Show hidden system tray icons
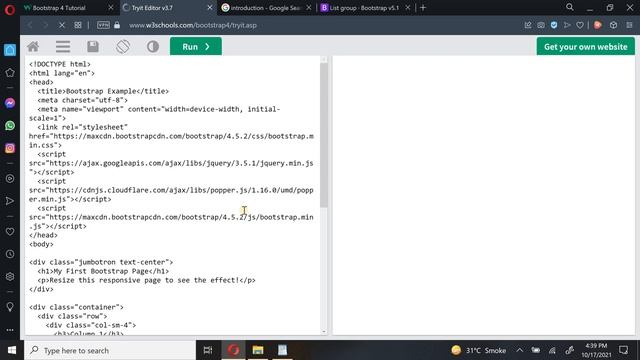640x360 pixels. (x=520, y=350)
